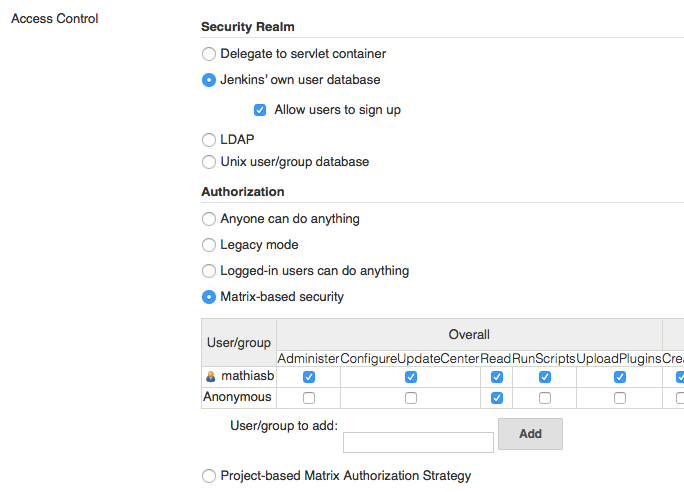Select Matrix-based security radio button
The width and height of the screenshot is (684, 492).
click(x=209, y=297)
